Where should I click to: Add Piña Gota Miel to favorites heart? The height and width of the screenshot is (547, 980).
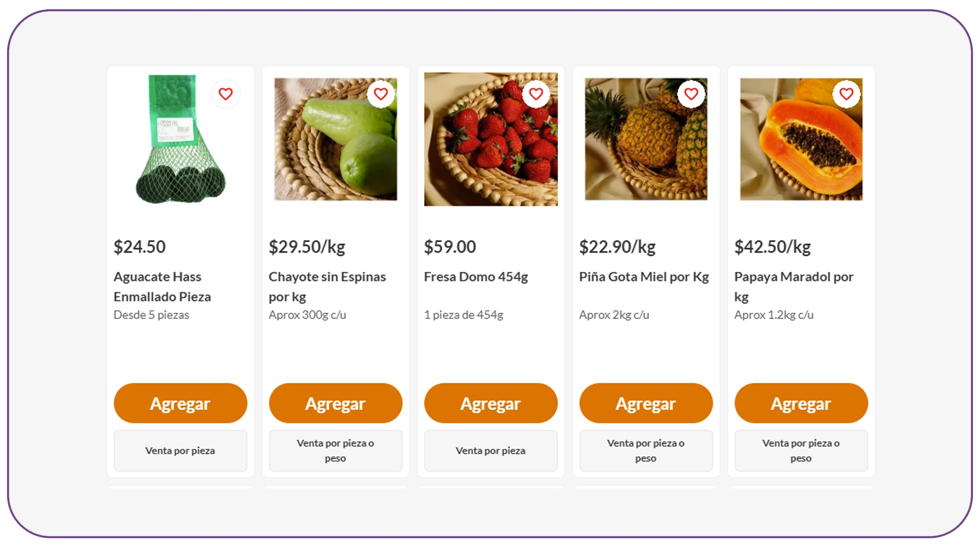[x=691, y=94]
